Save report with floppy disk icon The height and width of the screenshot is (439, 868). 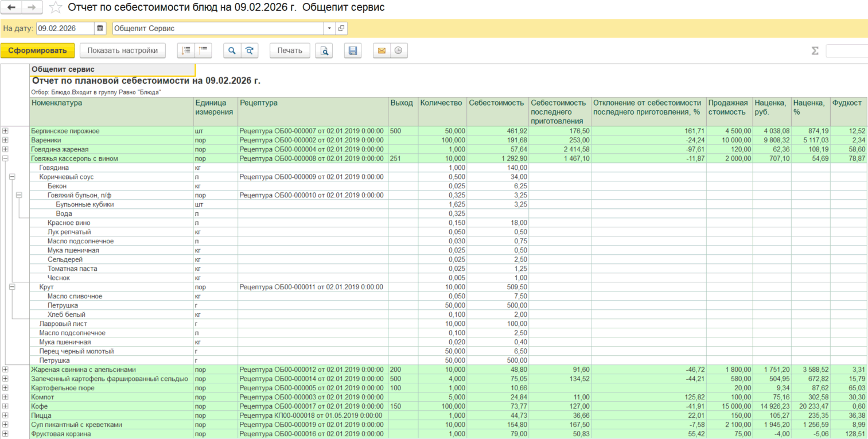pyautogui.click(x=353, y=50)
